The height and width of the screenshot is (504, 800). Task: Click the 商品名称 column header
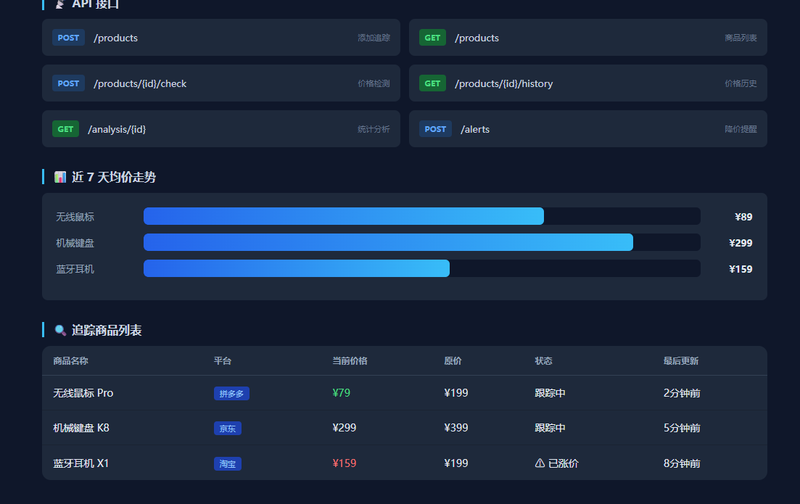70,361
